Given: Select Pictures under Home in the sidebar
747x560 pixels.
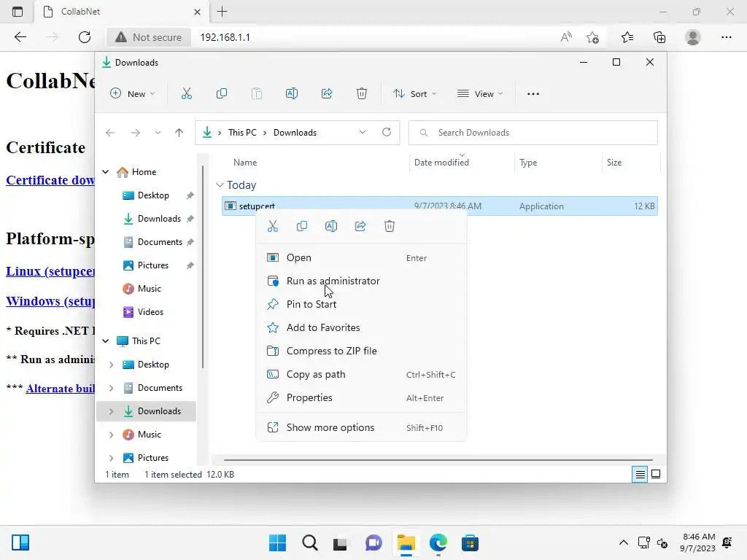Looking at the screenshot, I should [152, 265].
